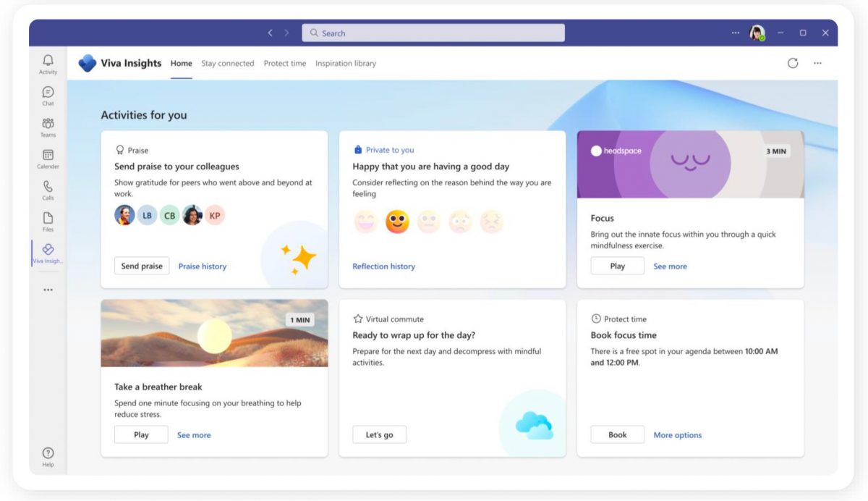Image resolution: width=868 pixels, height=501 pixels.
Task: Play the Take a breather break exercise
Action: click(x=140, y=434)
